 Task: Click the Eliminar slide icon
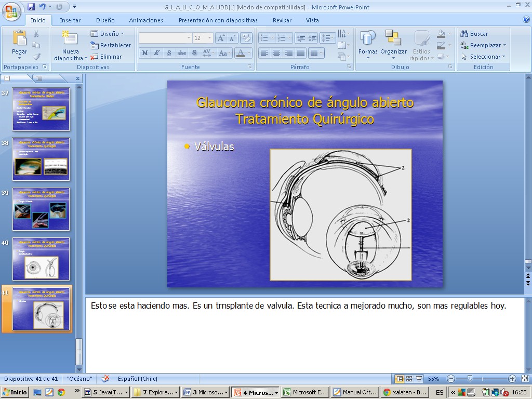click(x=95, y=57)
